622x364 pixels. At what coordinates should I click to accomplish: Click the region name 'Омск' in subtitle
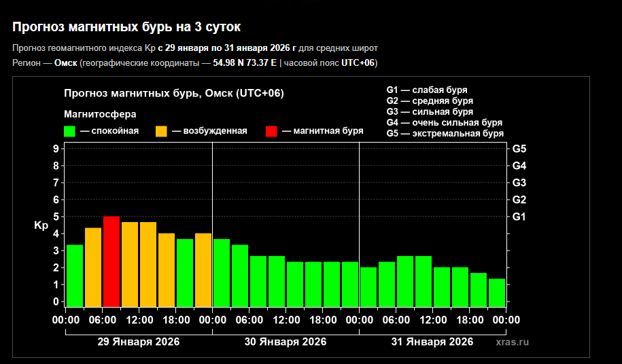(65, 63)
